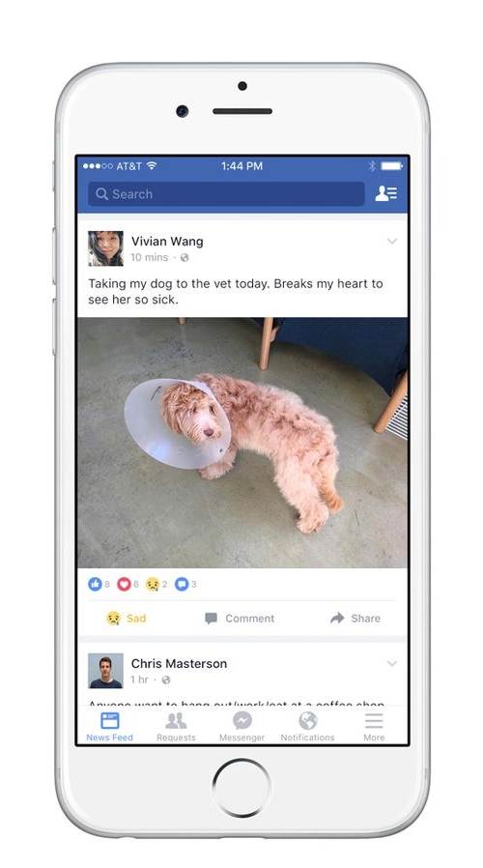The width and height of the screenshot is (483, 868).
Task: Tap the friends list icon beside search
Action: [385, 193]
